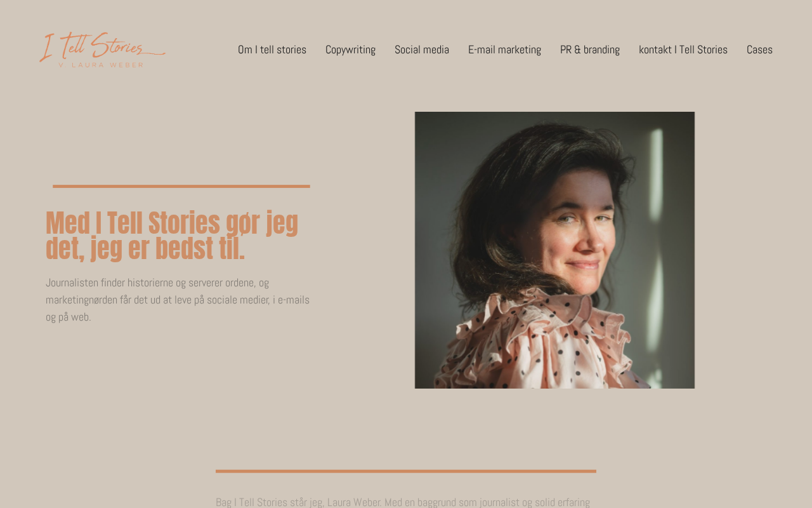Select the Social media menu item
Screen dimensions: 812x508
(x=422, y=50)
